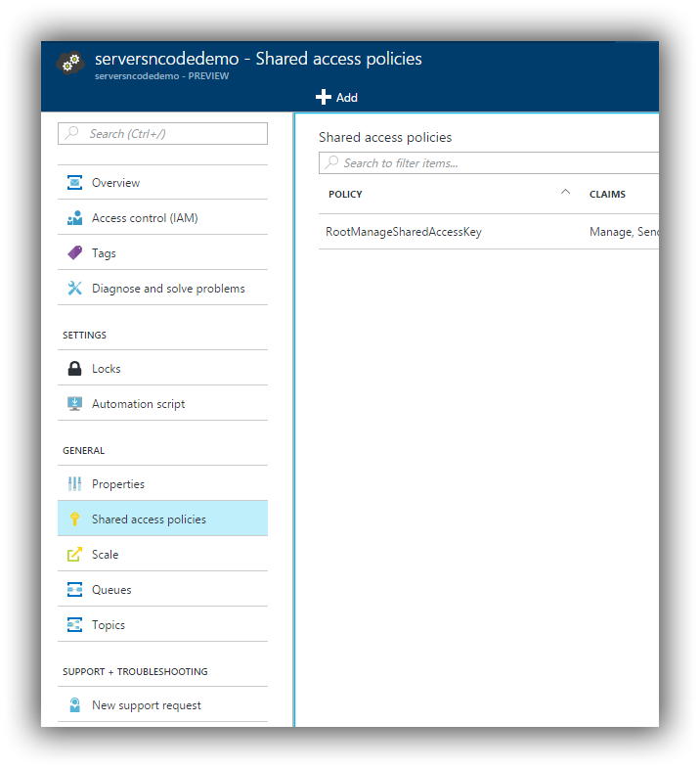This screenshot has height=768, width=700.
Task: Open the Overview menu item
Action: click(162, 183)
